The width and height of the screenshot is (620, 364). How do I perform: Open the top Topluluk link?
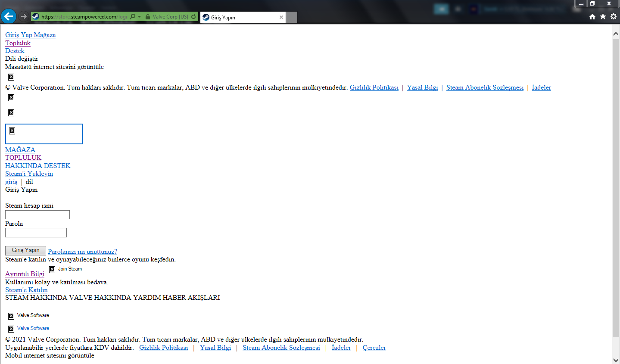18,43
